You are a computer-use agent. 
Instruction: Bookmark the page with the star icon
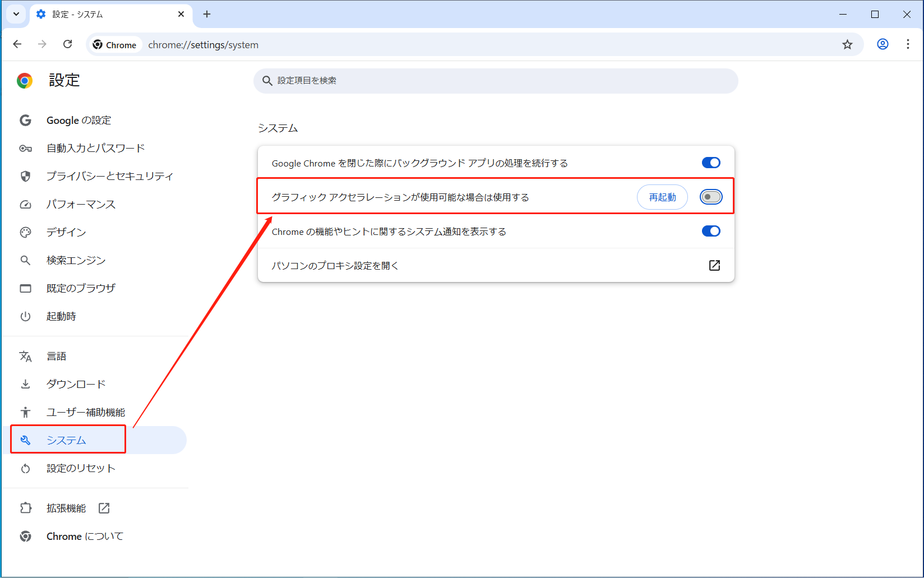coord(848,44)
